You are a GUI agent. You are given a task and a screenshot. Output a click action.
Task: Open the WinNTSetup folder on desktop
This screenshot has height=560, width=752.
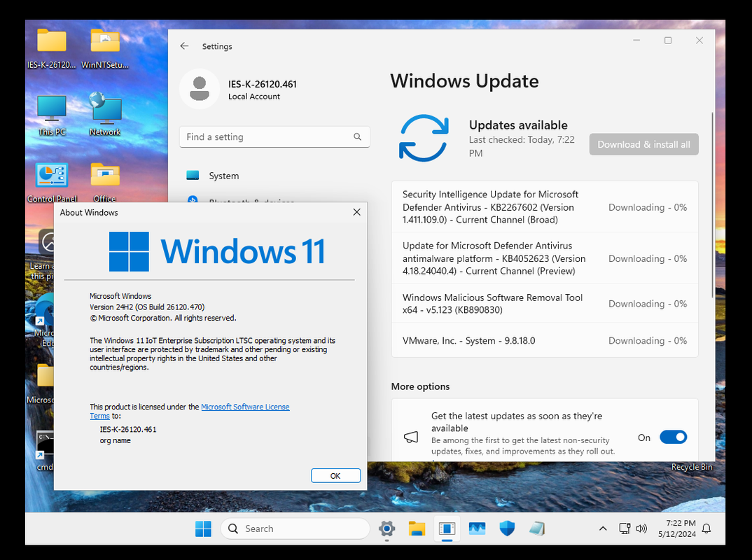pos(105,48)
